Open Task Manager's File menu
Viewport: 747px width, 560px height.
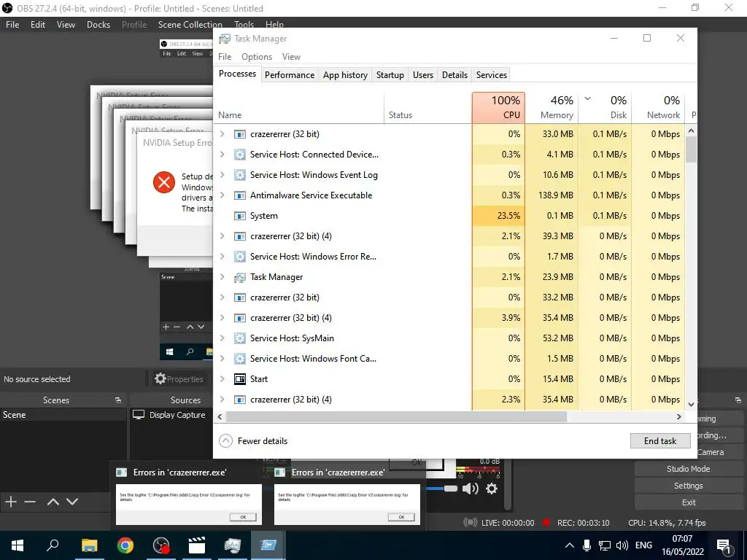point(225,57)
